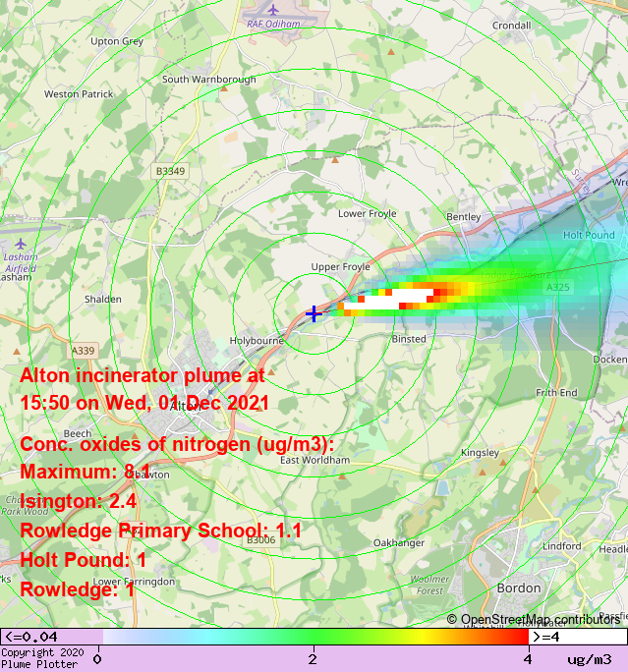Click the brown peak triangle below East Worldham
The width and height of the screenshot is (628, 672).
[342, 476]
